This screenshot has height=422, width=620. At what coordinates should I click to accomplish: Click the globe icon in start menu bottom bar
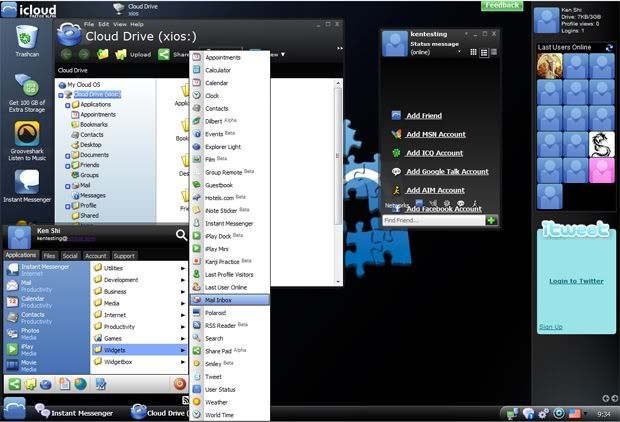(x=81, y=384)
